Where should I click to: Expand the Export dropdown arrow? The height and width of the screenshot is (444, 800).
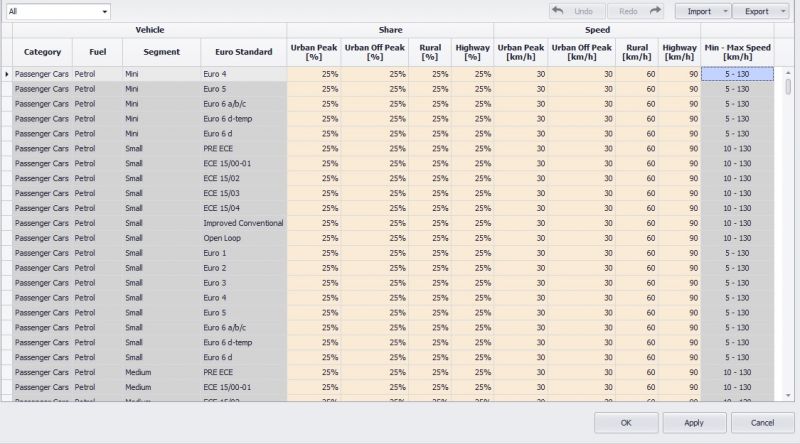click(x=781, y=11)
